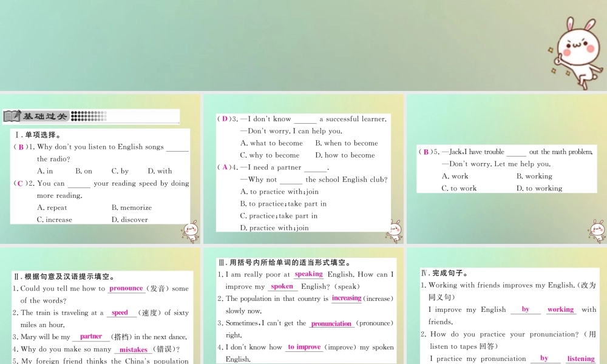Click the pink answer 'pronounce'

[x=126, y=288]
